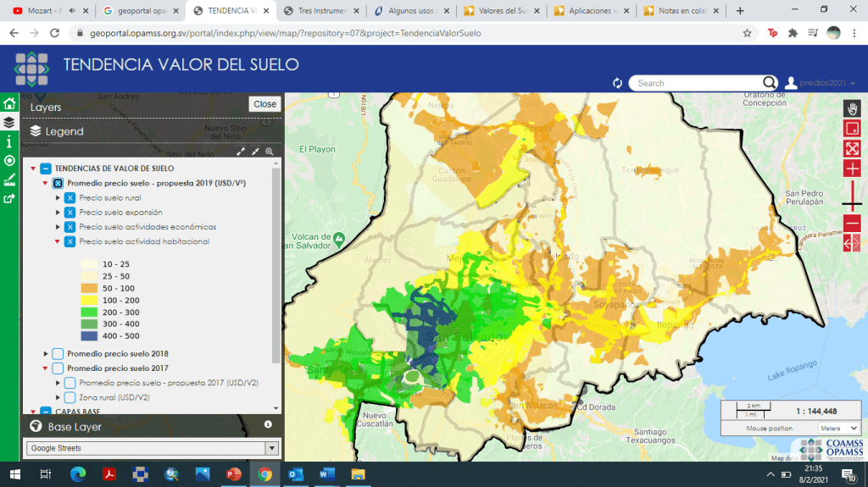868x487 pixels.
Task: Click the refresh icon beside the search box
Action: point(617,83)
